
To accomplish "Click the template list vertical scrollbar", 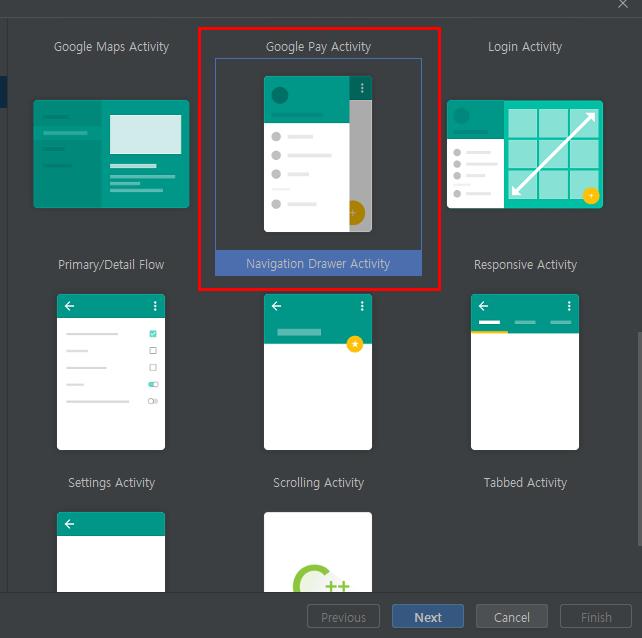I will (x=639, y=439).
